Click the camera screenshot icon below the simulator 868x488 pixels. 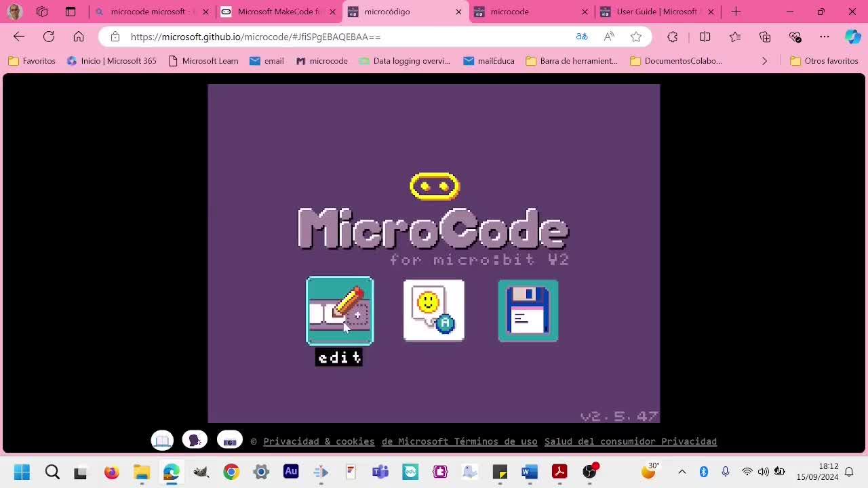pyautogui.click(x=230, y=441)
